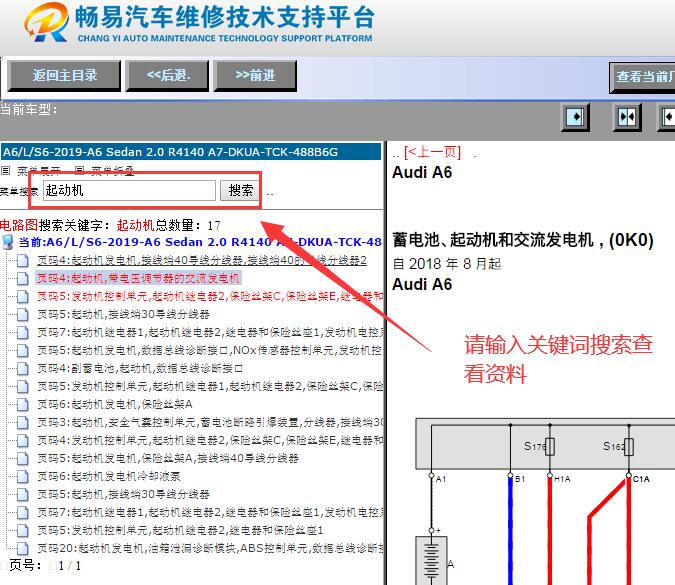This screenshot has width=675, height=585.
Task: Click the 蓄电池、起动机和交流发电机 (0K0) heading
Action: (523, 240)
